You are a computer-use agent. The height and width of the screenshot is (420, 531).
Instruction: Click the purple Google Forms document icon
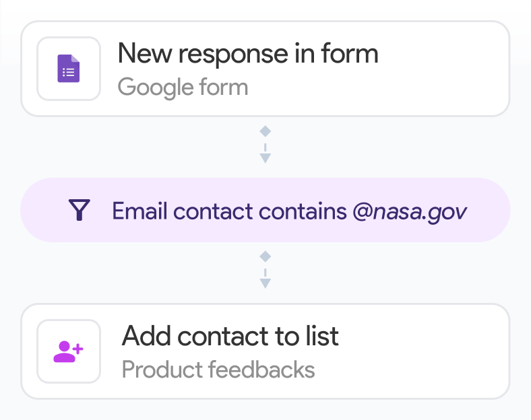[68, 69]
